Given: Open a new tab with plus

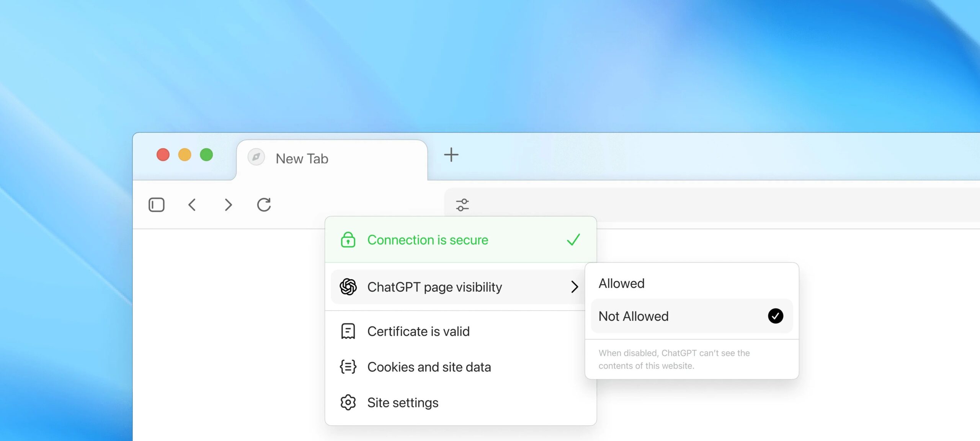Looking at the screenshot, I should 451,155.
